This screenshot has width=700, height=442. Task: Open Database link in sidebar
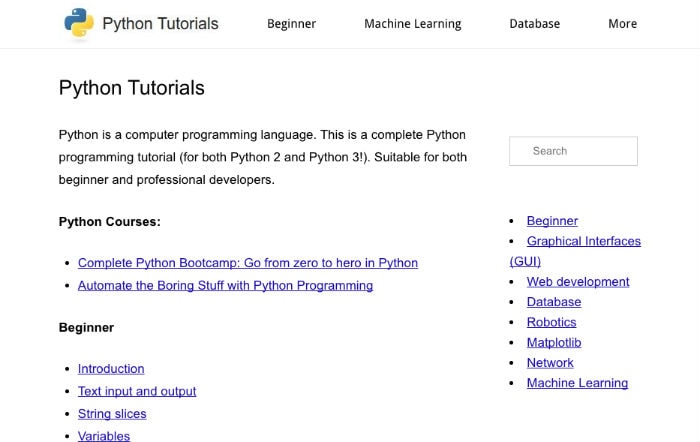[554, 302]
